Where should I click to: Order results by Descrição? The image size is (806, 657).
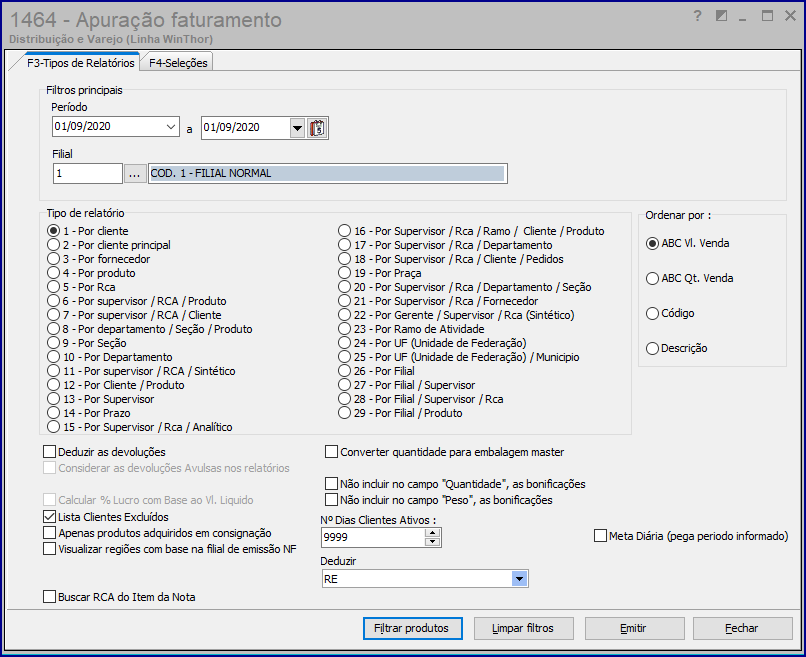pyautogui.click(x=676, y=348)
